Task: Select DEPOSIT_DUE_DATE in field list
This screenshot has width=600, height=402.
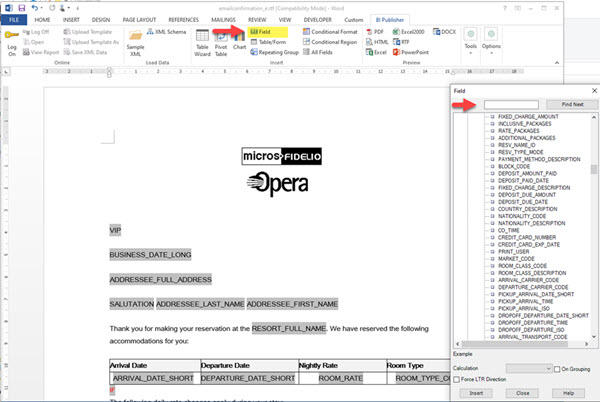Action: (x=523, y=202)
